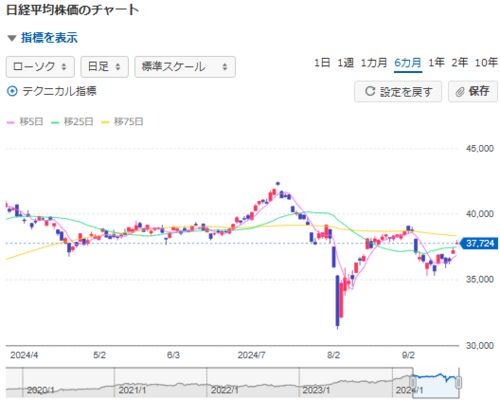The image size is (500, 400).
Task: Click the 2024/7 date axis label
Action: coord(251,355)
